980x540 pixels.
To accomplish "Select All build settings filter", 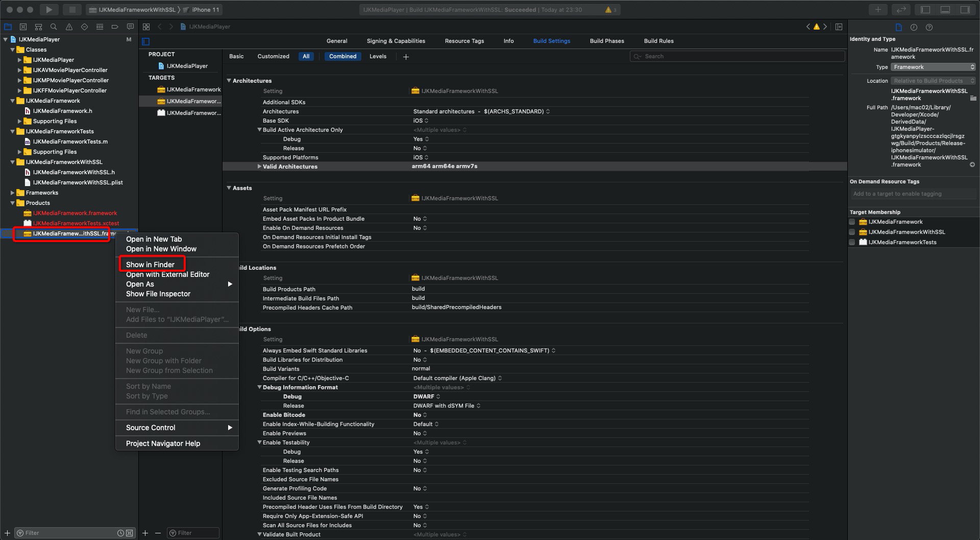I will (306, 56).
